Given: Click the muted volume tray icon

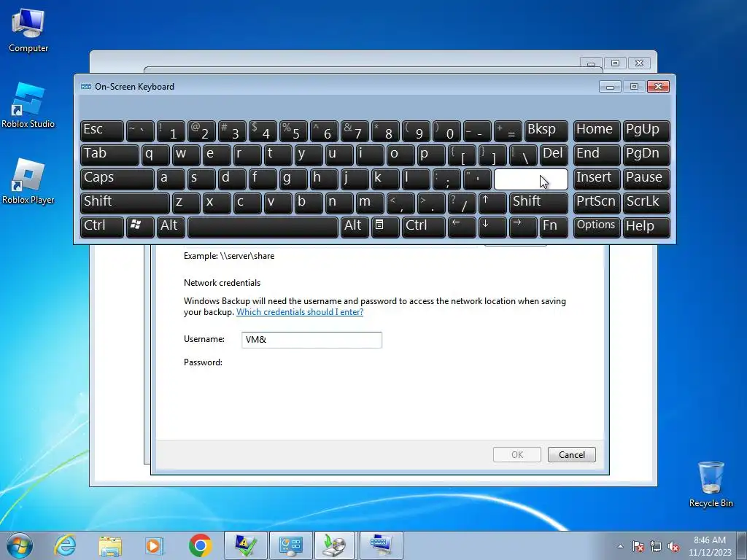Looking at the screenshot, I should (673, 546).
